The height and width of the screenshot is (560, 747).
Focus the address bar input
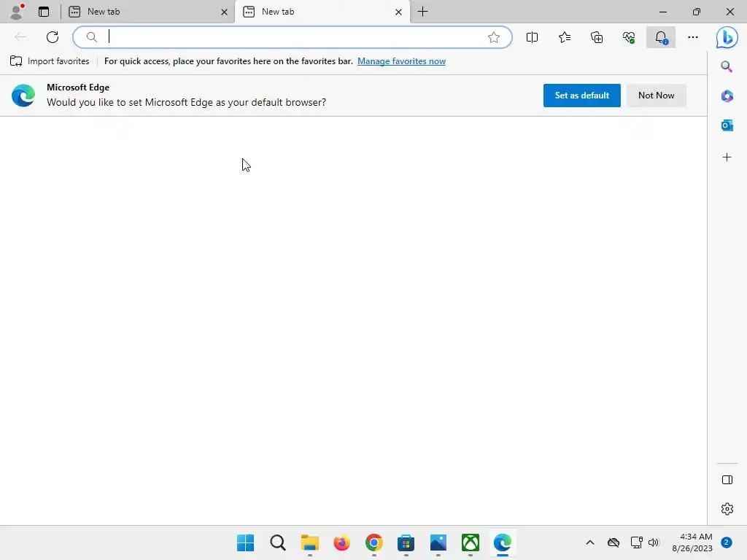coord(293,37)
